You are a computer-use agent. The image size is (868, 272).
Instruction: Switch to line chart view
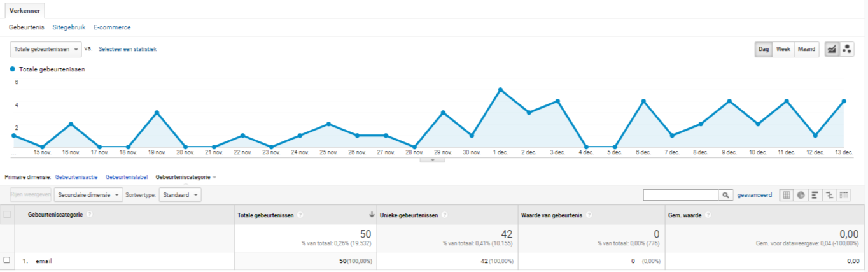pos(831,49)
